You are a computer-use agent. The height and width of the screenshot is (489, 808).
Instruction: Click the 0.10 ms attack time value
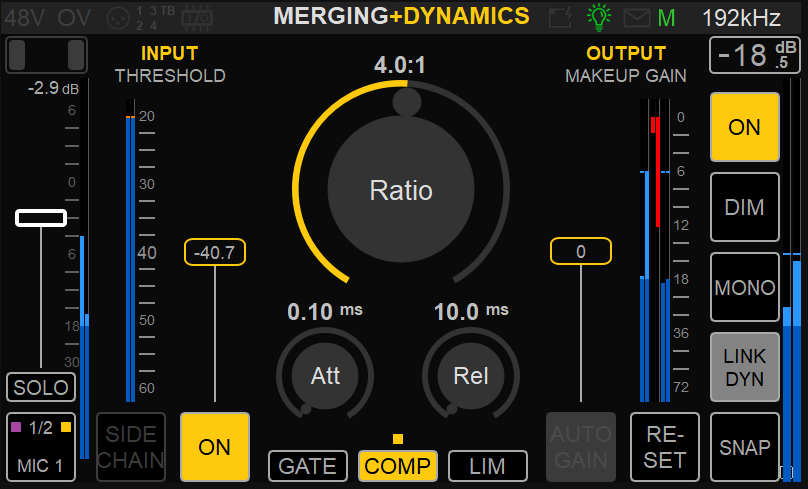tap(325, 311)
